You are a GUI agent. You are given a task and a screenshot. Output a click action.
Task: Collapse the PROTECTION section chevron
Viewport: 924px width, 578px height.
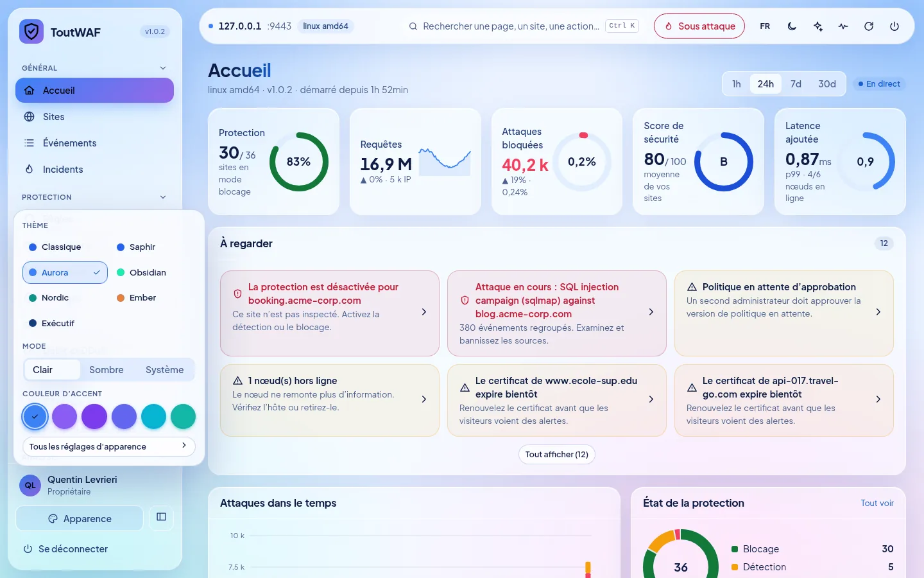162,197
